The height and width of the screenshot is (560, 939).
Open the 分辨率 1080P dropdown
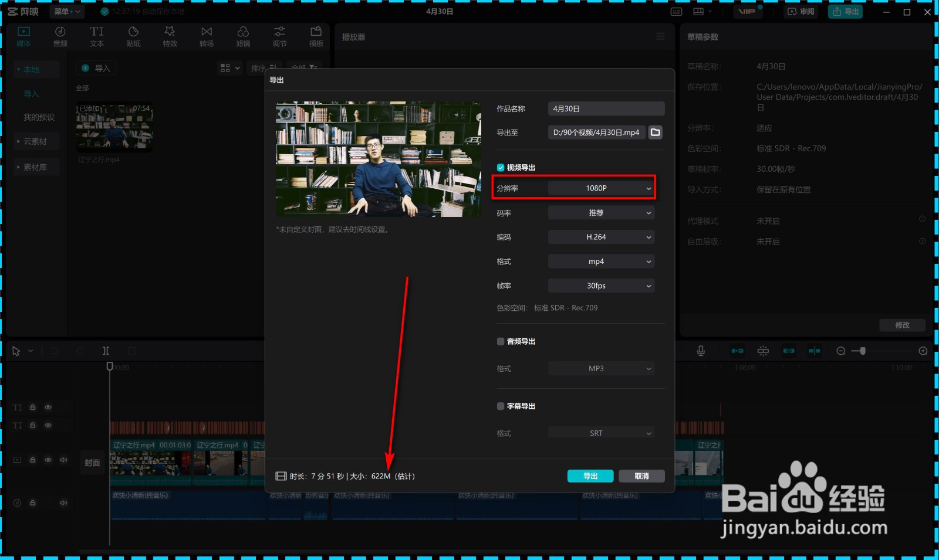click(602, 188)
